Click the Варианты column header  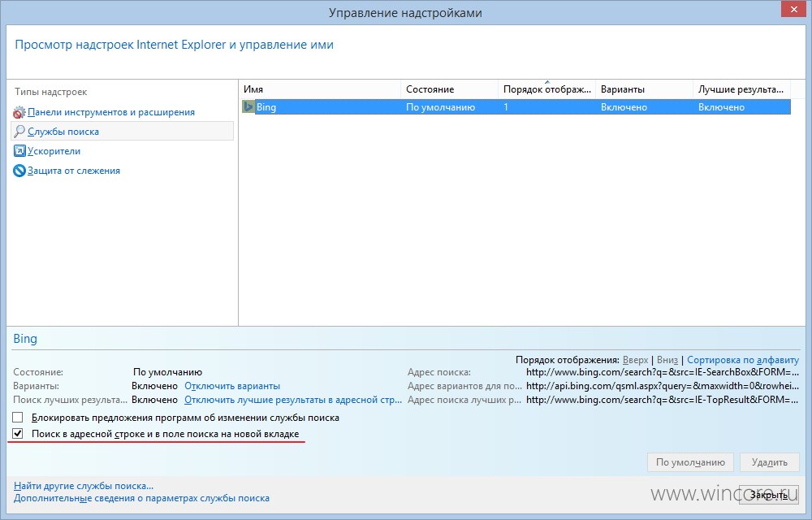[x=644, y=89]
